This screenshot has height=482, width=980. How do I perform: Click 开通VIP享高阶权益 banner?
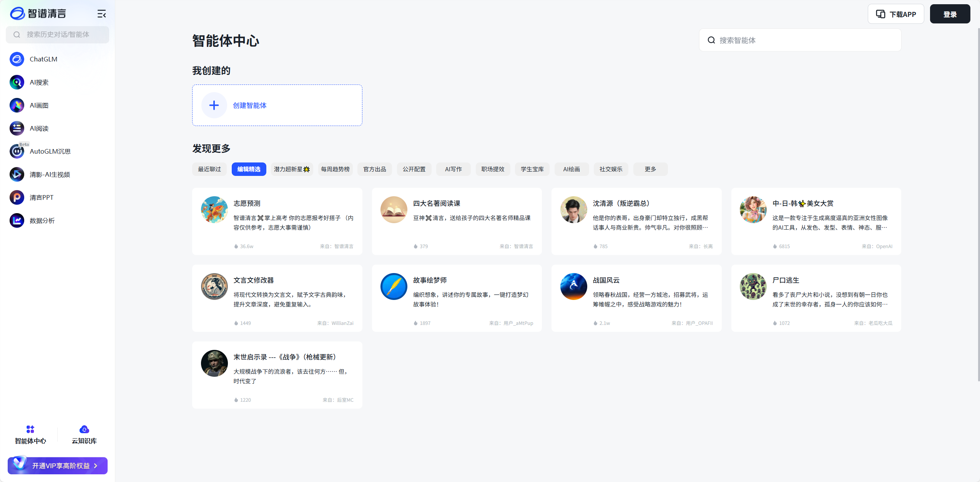58,465
